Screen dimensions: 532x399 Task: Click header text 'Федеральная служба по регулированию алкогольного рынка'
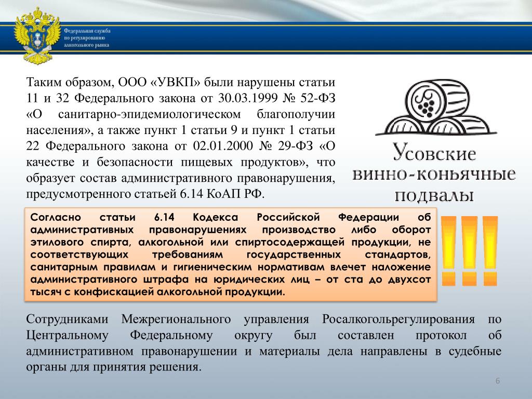pos(87,37)
